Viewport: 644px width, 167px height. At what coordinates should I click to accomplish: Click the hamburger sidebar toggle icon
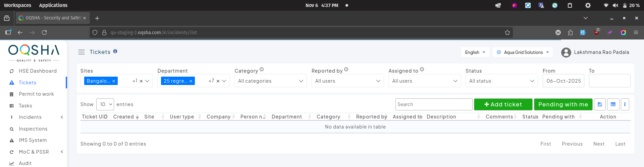[x=81, y=52]
